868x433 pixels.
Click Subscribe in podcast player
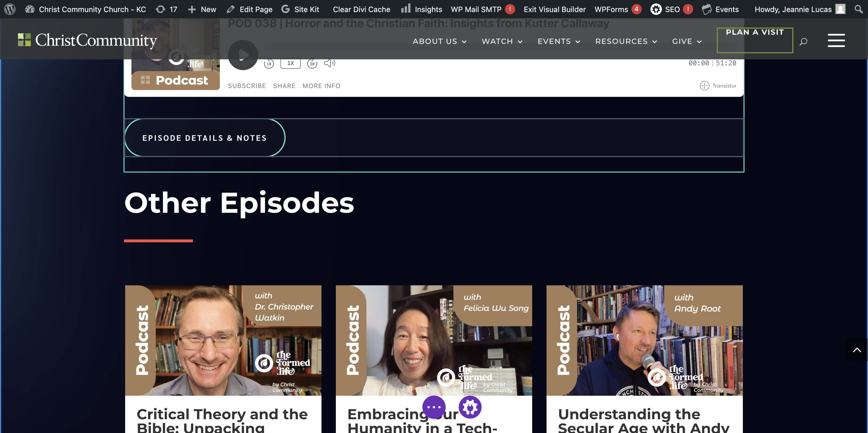[247, 86]
